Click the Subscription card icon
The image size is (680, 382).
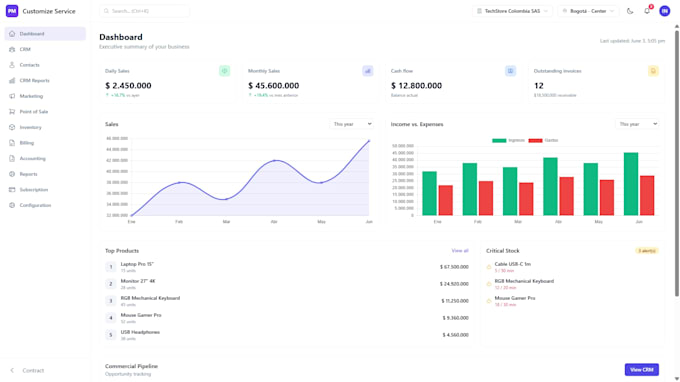point(12,189)
